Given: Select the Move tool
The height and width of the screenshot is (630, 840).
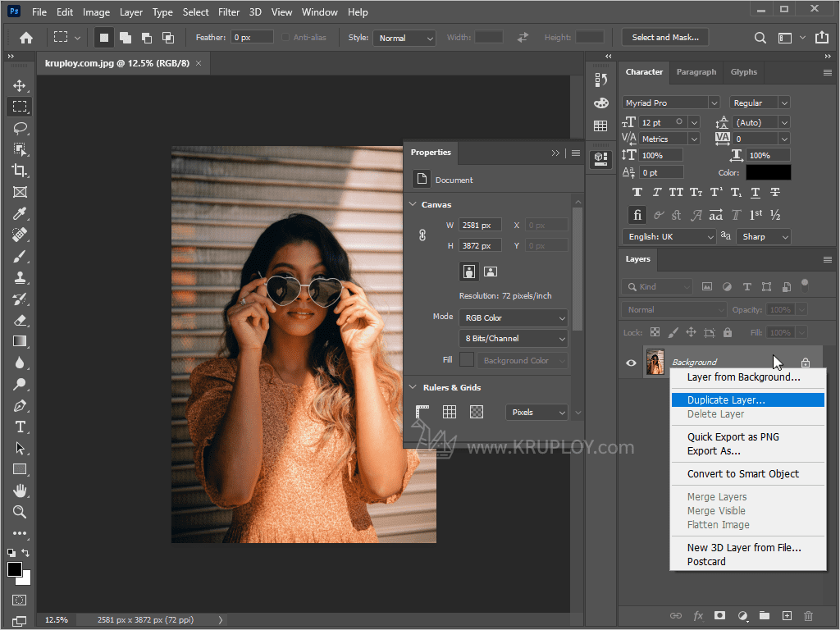Looking at the screenshot, I should (x=20, y=85).
